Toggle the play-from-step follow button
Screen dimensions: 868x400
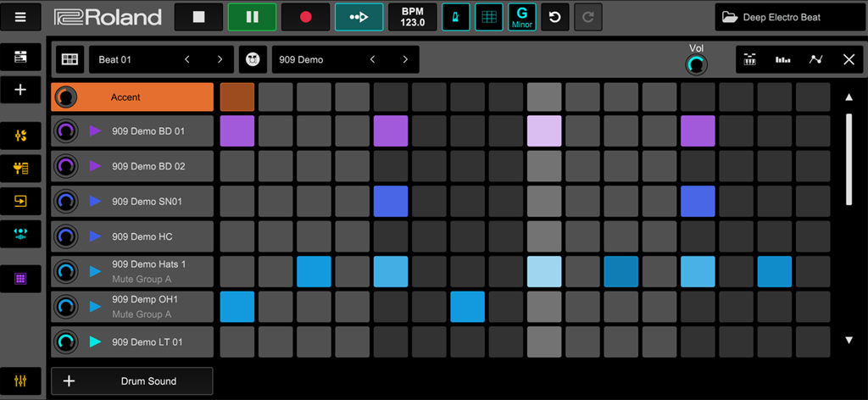click(359, 17)
